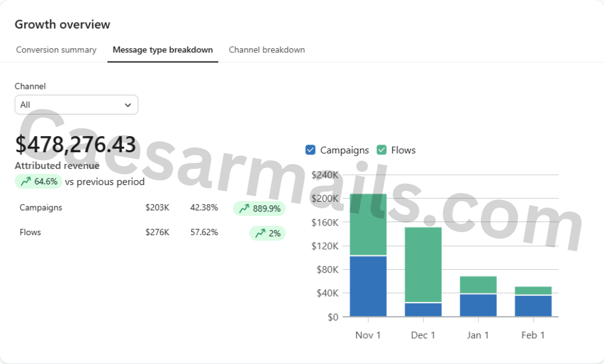Click the 2% Flows trend arrow icon
Image resolution: width=604 pixels, height=364 pixels.
point(260,233)
